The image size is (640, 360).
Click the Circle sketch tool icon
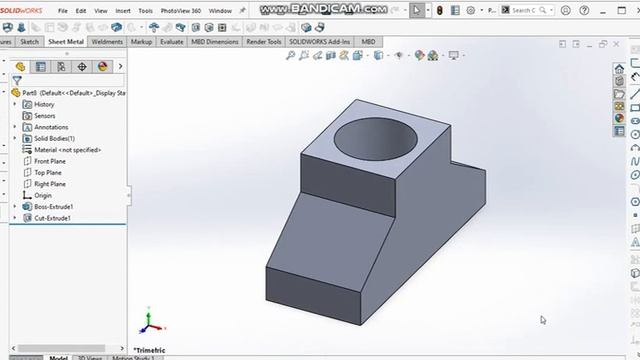(635, 134)
